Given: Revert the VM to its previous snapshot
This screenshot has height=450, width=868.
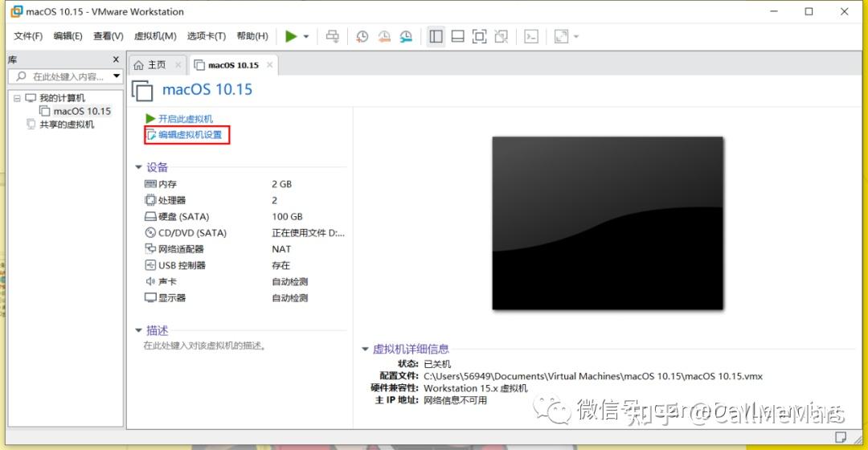Looking at the screenshot, I should click(384, 36).
